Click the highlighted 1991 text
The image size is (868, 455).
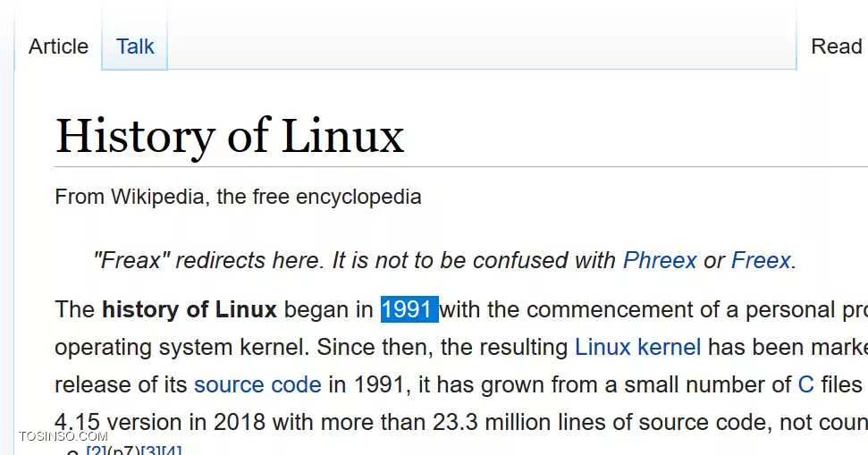(409, 309)
